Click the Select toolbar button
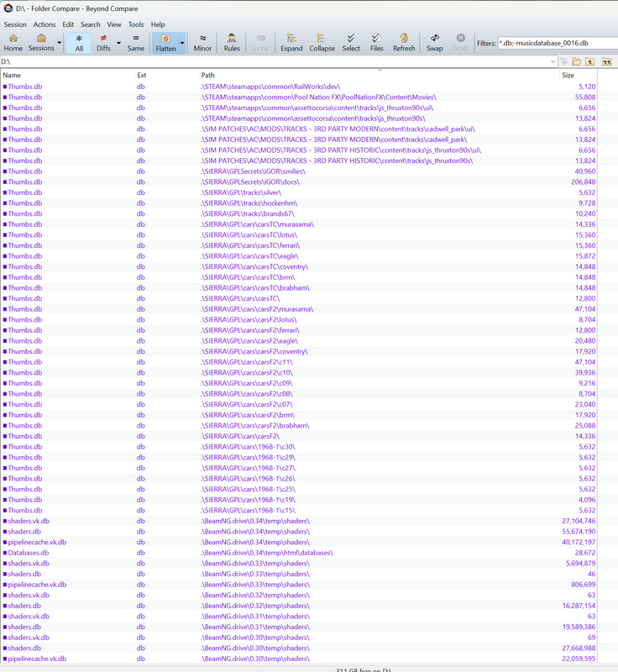Image resolution: width=618 pixels, height=672 pixels. click(x=351, y=43)
